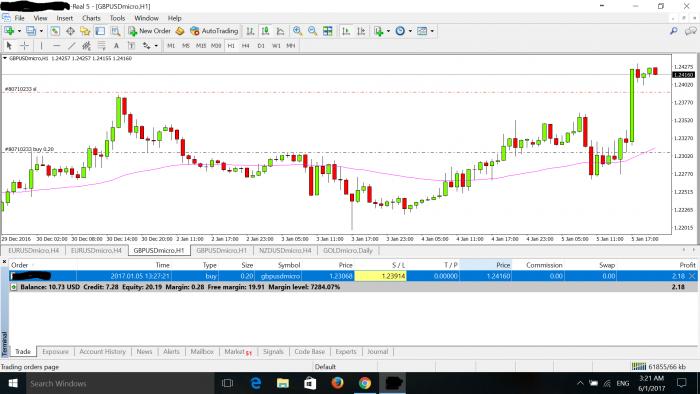Open the Journal terminal tab

(x=377, y=352)
